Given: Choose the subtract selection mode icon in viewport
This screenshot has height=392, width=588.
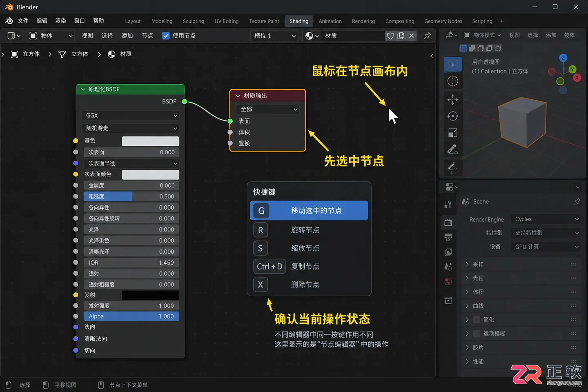Looking at the screenshot, I should (481, 48).
